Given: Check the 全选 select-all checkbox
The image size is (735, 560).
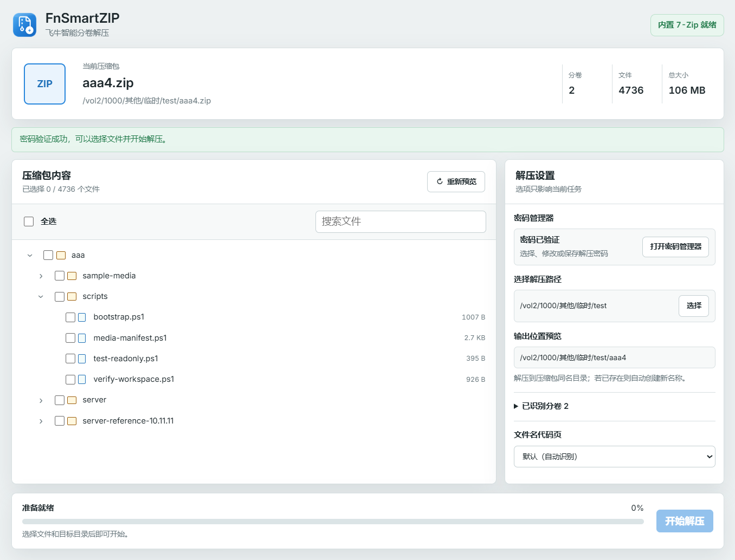Looking at the screenshot, I should 29,222.
